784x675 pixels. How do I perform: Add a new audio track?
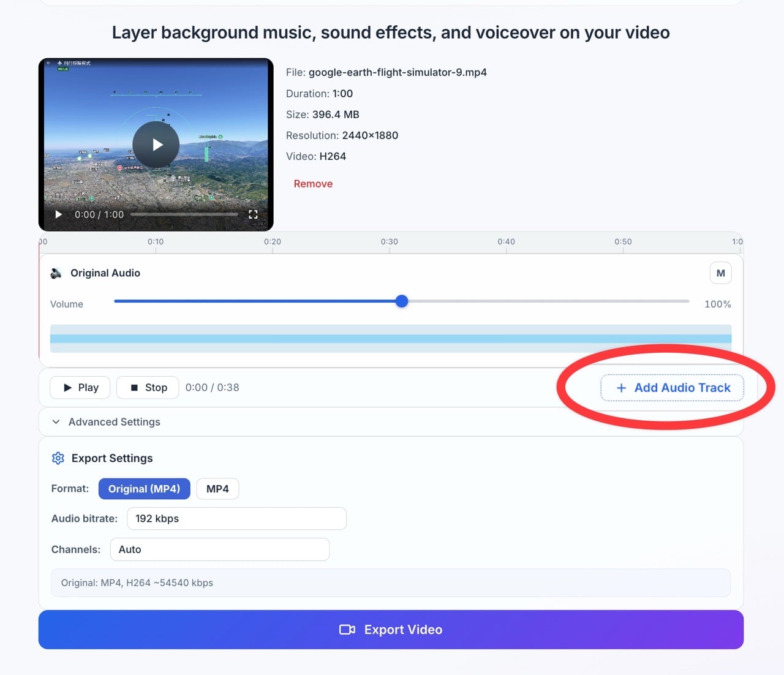[672, 388]
